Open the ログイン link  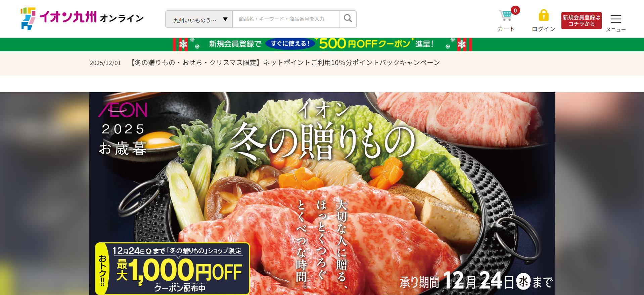(544, 29)
